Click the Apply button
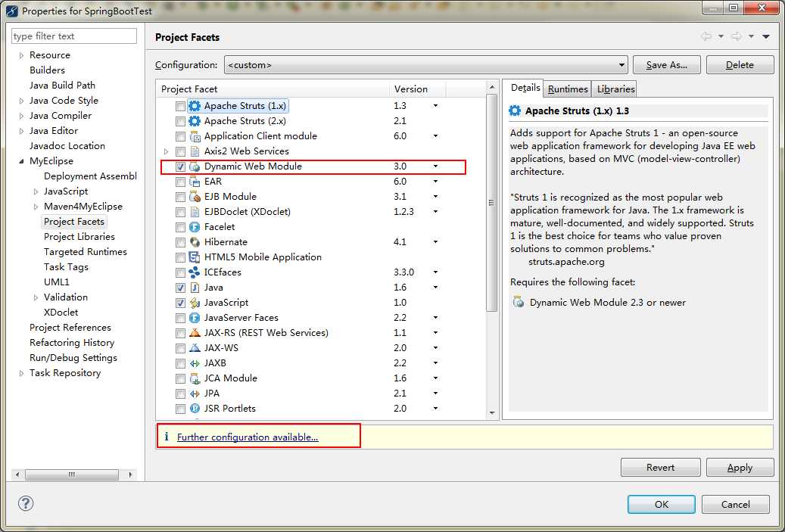The width and height of the screenshot is (785, 532). click(740, 468)
